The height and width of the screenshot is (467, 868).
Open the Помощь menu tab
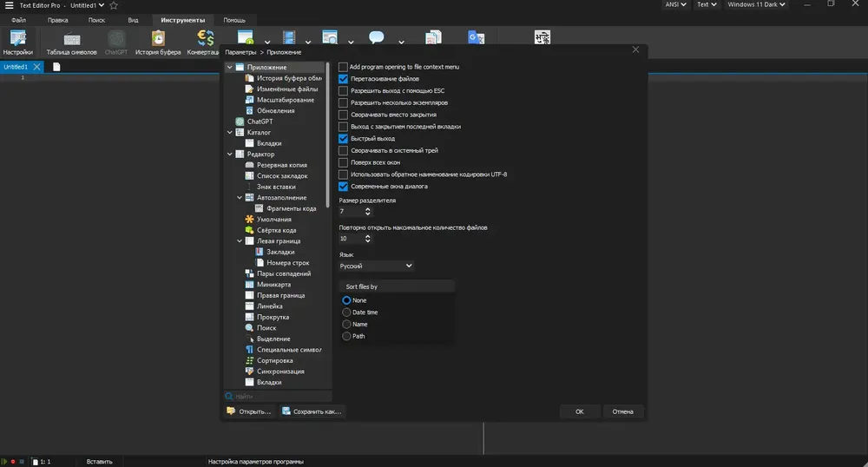click(234, 20)
